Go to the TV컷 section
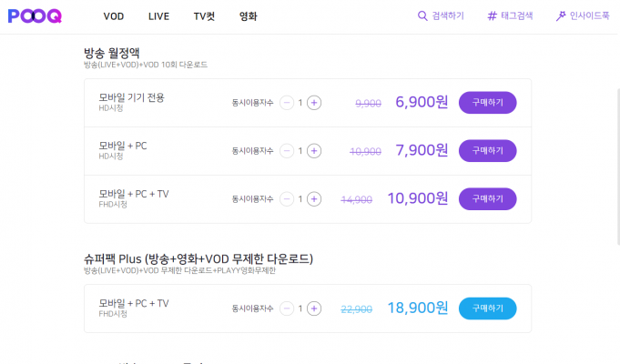620x364 pixels. pos(204,16)
